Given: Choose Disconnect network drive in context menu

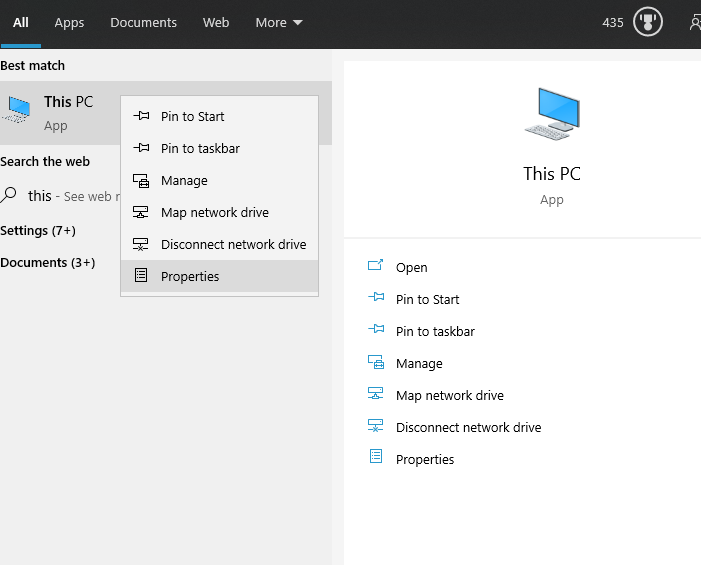Looking at the screenshot, I should [233, 244].
